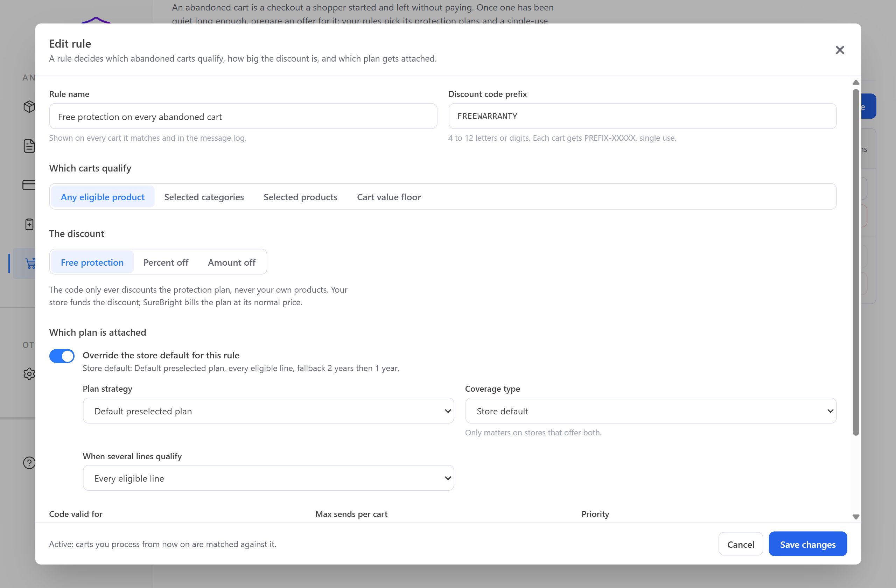896x588 pixels.
Task: Close the Edit rule dialog
Action: tap(840, 50)
